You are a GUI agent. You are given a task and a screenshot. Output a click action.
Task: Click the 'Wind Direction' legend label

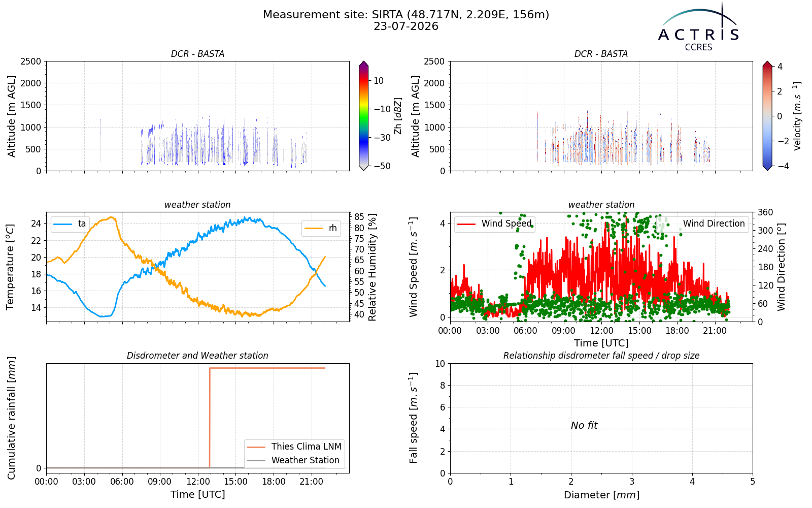(x=714, y=224)
